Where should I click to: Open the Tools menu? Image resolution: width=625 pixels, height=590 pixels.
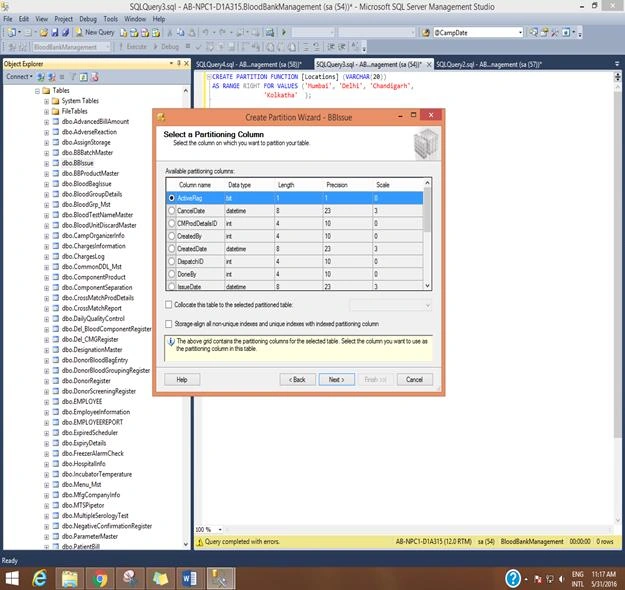[110, 19]
